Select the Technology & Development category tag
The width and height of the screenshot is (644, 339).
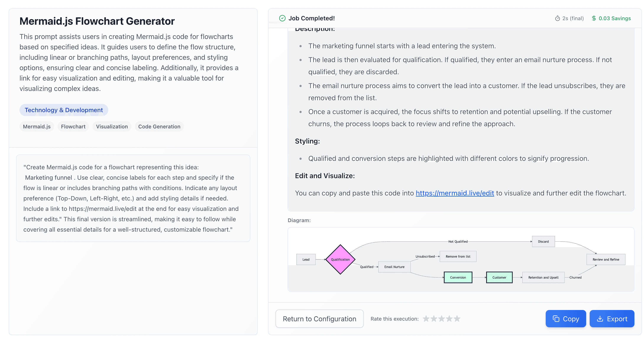coord(64,110)
